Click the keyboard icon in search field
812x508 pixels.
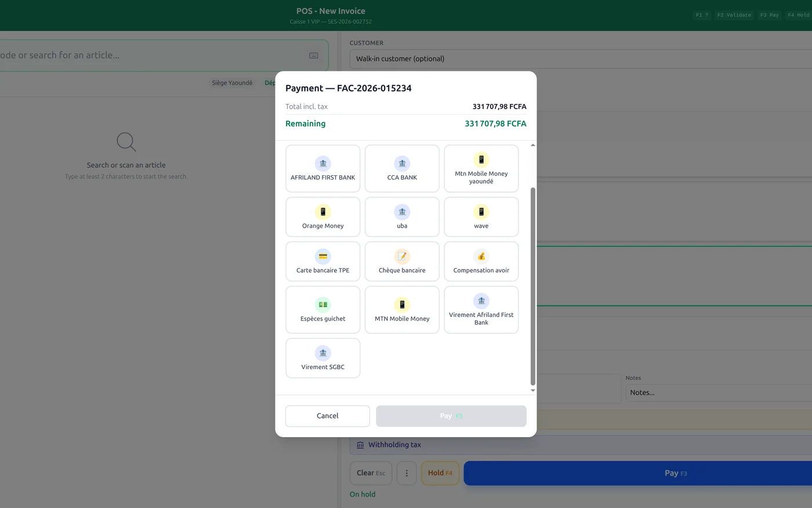314,56
